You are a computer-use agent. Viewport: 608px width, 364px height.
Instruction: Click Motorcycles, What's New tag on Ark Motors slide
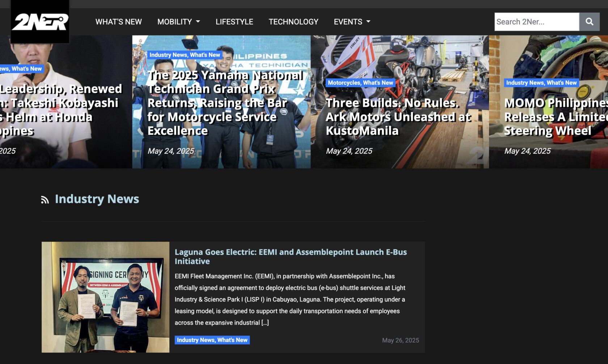360,83
